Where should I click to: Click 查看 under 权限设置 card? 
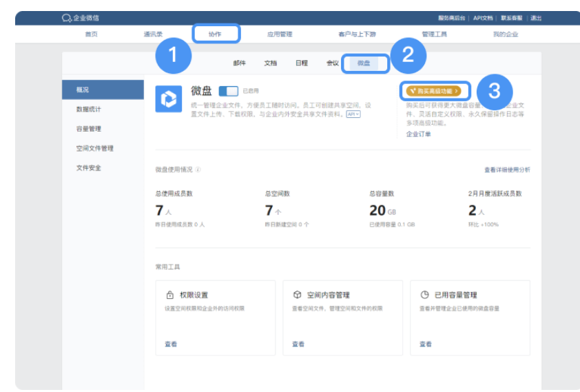tap(171, 344)
